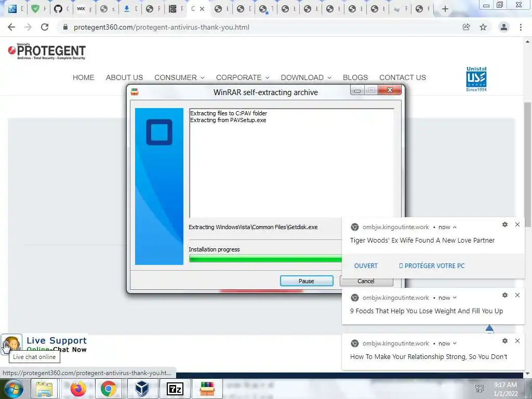Expand the Relationship notification chevron

coord(455,343)
